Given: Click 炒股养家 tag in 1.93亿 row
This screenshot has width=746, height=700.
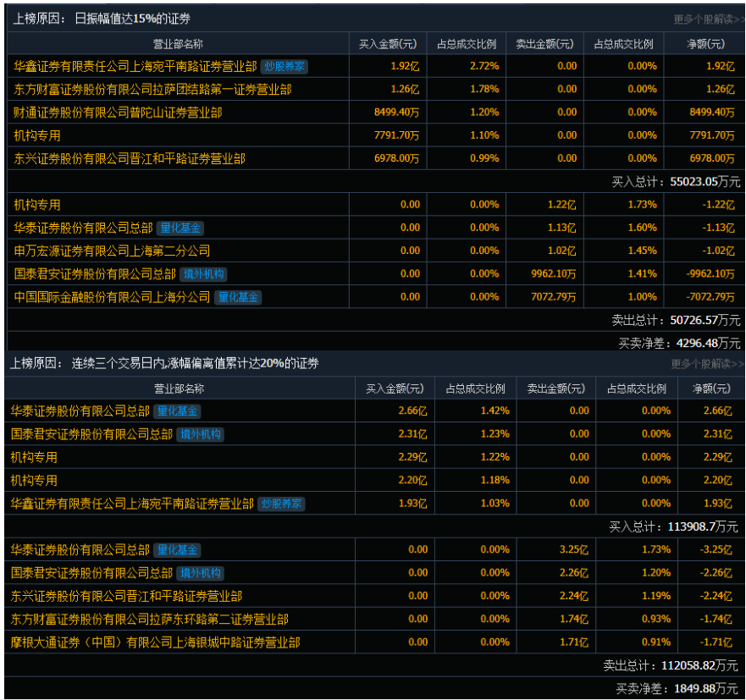Looking at the screenshot, I should 281,504.
